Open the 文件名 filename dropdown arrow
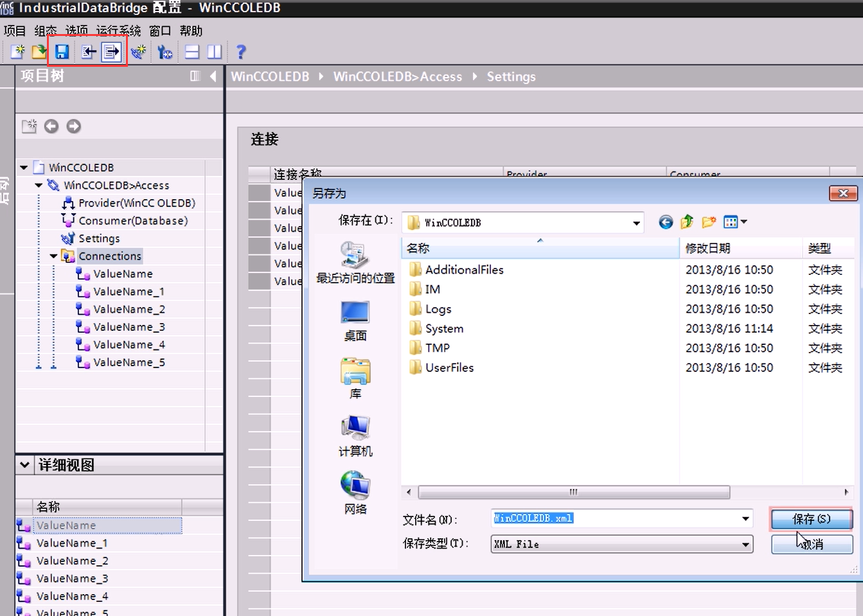 [x=745, y=518]
